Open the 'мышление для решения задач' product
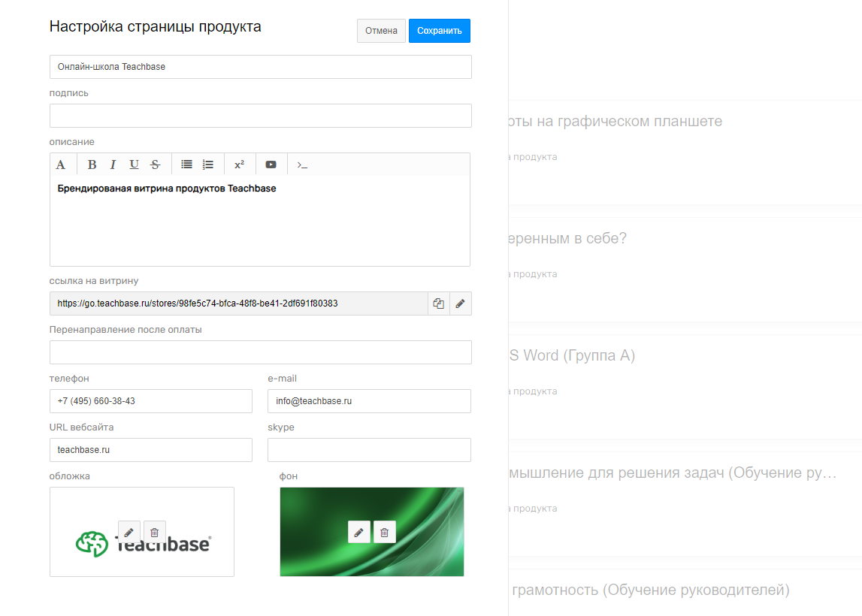The image size is (862, 616). [673, 473]
